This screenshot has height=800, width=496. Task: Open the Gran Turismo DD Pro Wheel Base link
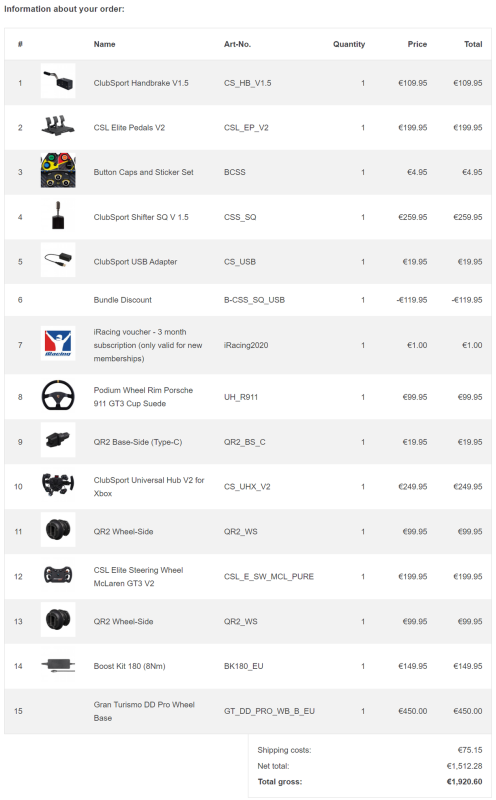point(144,711)
